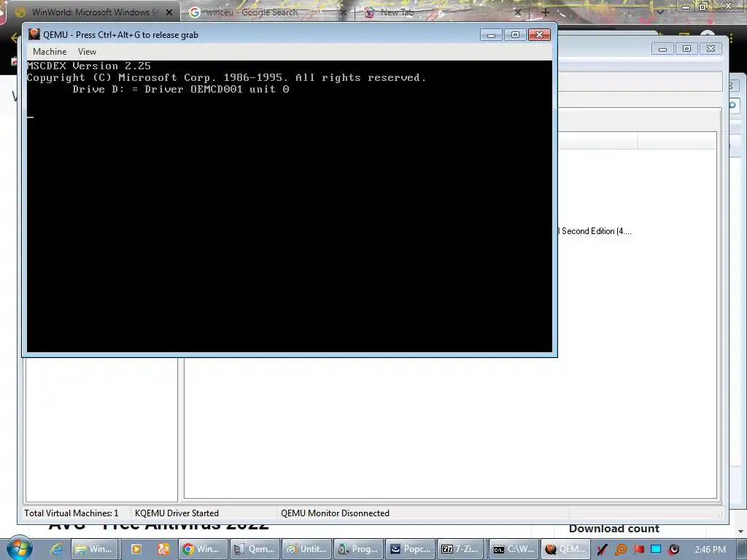Click the Download count heading on the web page
The height and width of the screenshot is (560, 747).
pos(614,529)
